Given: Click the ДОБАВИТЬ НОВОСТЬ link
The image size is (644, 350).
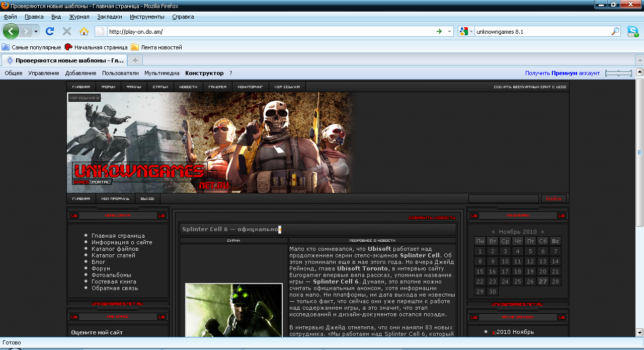Looking at the screenshot, I should pyautogui.click(x=432, y=218).
